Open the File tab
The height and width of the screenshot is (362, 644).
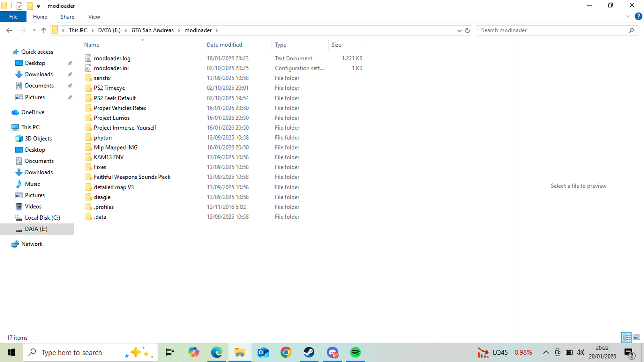coord(13,17)
